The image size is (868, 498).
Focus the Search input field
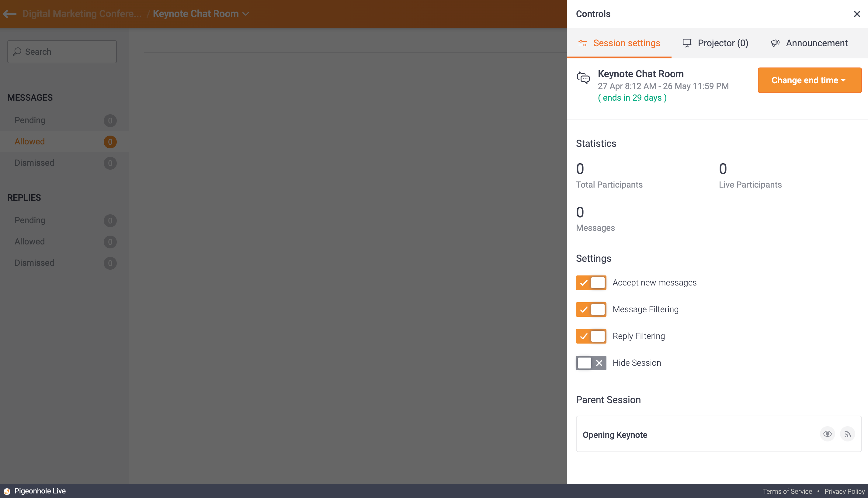click(62, 52)
